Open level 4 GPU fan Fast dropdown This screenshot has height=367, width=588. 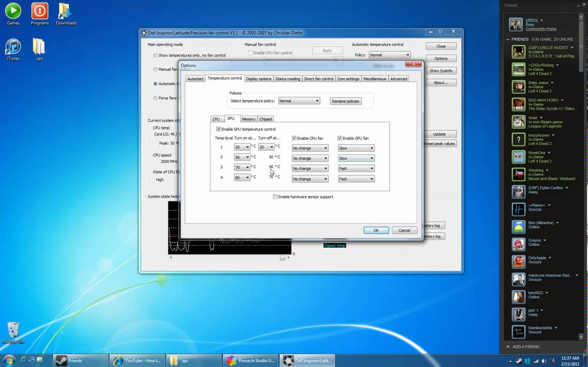356,179
